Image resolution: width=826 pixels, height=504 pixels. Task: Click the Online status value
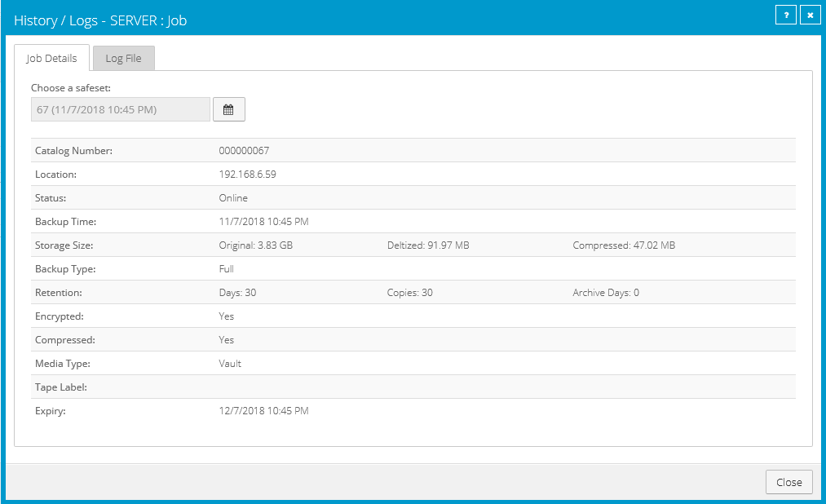click(233, 198)
